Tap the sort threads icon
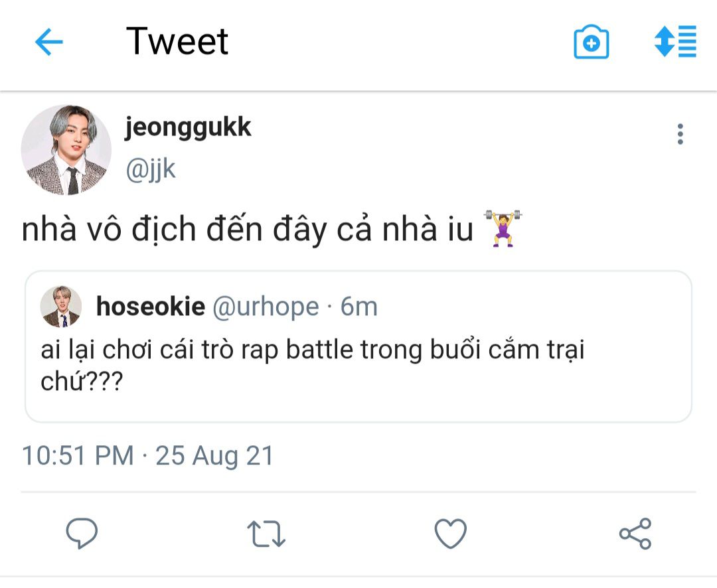 click(675, 41)
